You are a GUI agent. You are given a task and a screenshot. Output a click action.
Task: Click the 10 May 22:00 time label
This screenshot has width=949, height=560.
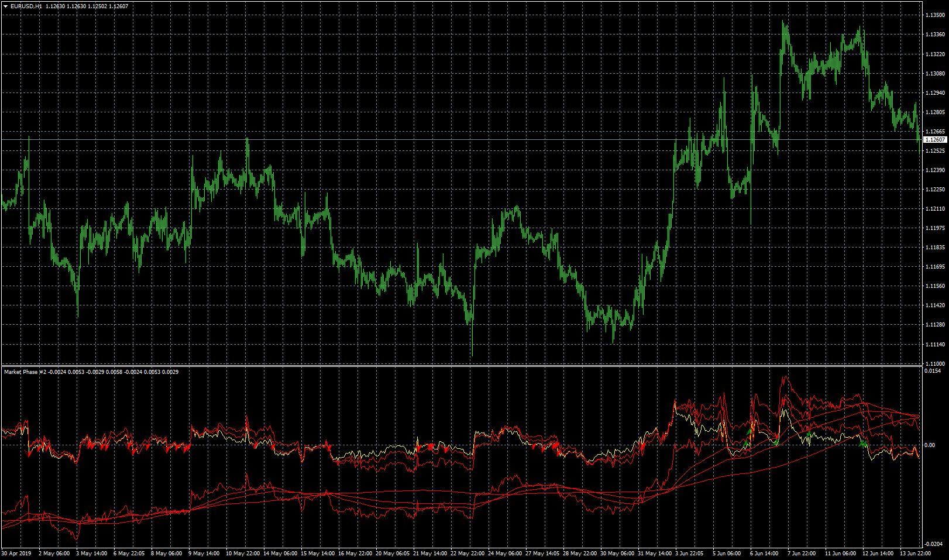pos(243,554)
